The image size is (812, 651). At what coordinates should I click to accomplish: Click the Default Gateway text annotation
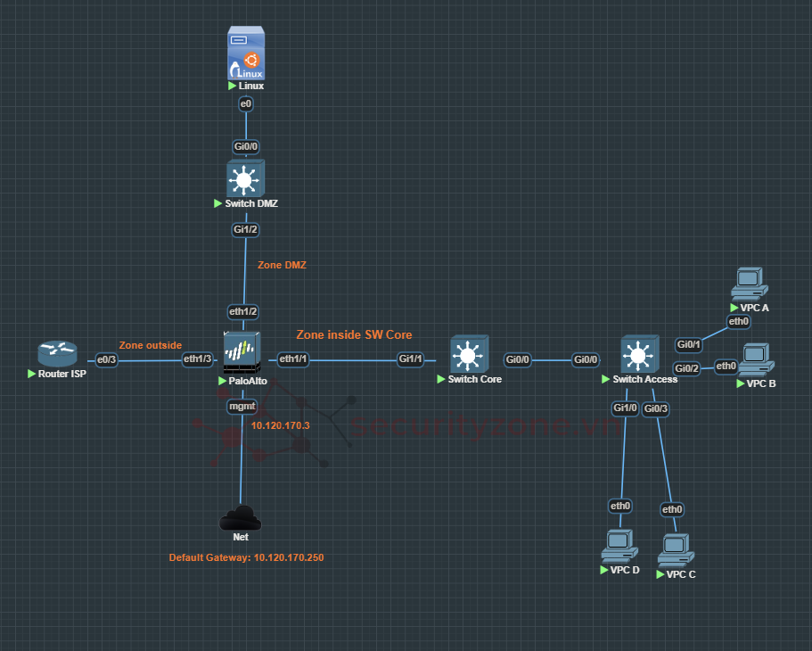tap(246, 557)
